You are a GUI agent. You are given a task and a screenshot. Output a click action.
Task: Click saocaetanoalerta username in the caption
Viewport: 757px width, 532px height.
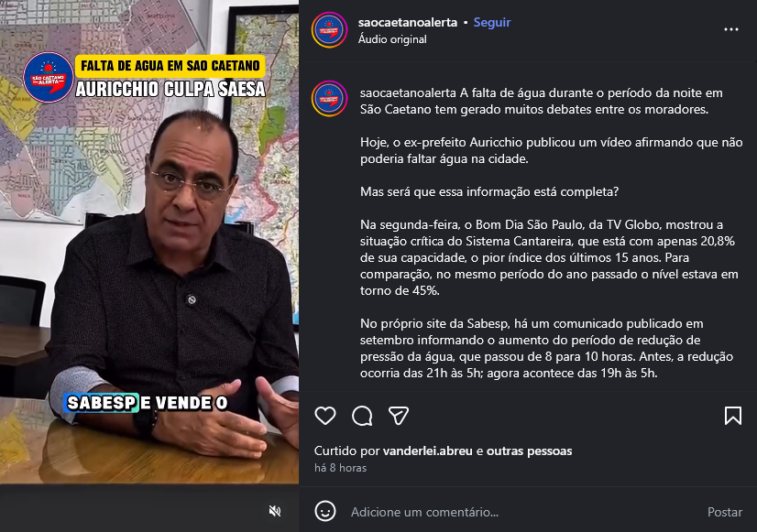408,92
